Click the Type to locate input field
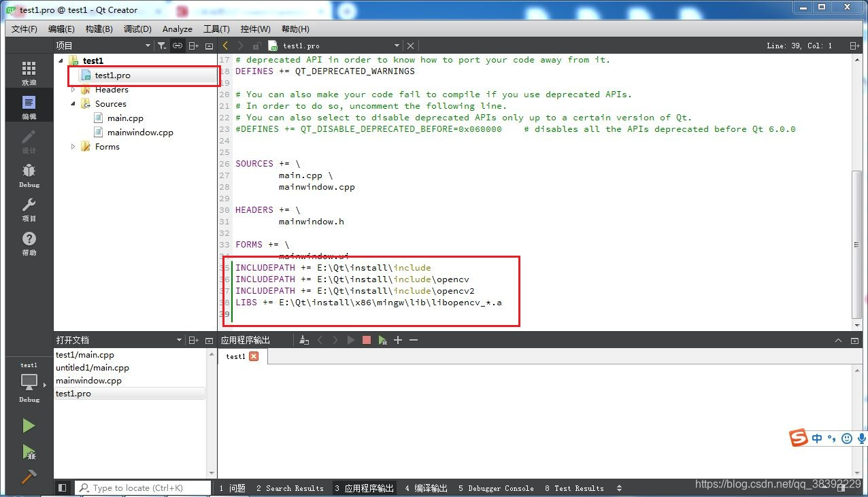The height and width of the screenshot is (497, 868). coord(143,487)
